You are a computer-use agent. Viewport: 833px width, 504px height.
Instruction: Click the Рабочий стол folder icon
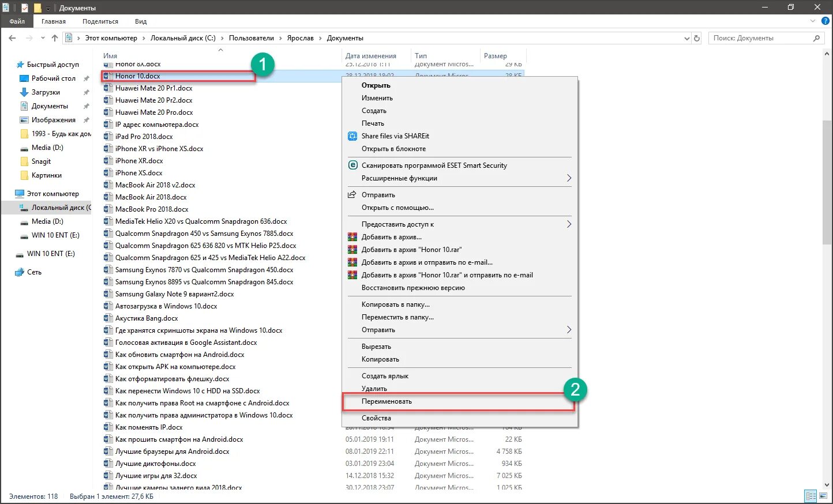(x=24, y=78)
